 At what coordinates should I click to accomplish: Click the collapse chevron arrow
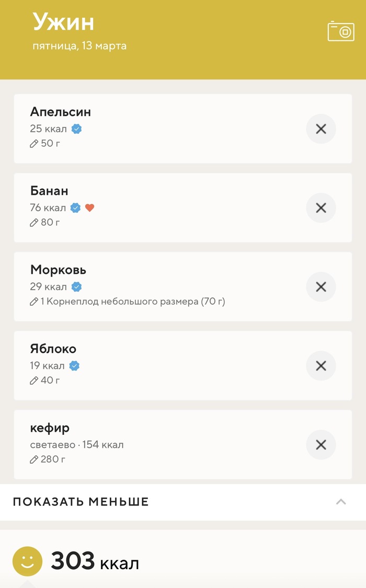coord(341,502)
